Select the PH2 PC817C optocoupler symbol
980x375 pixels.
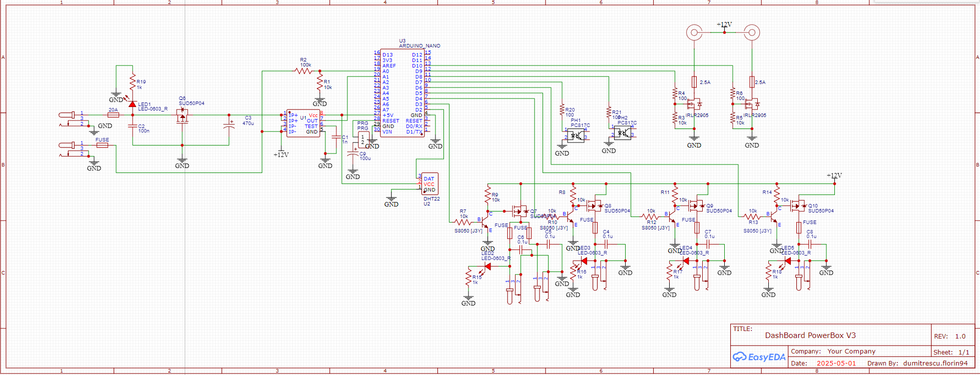click(622, 133)
